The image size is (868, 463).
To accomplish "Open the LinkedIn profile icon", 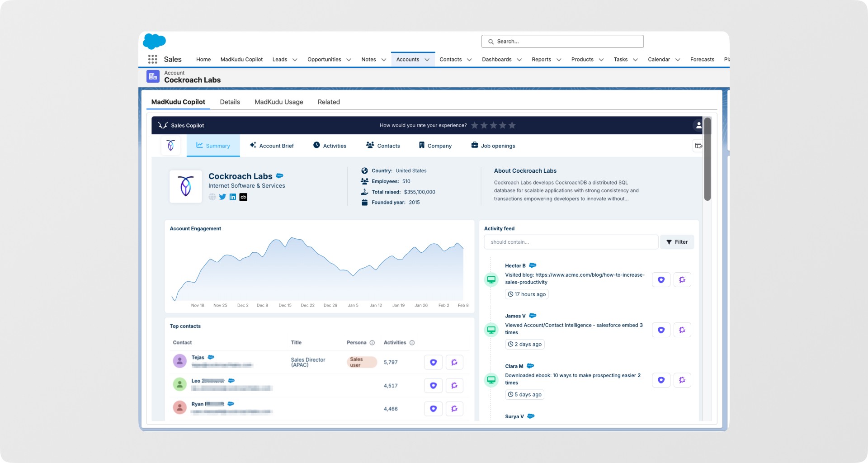I will click(x=233, y=197).
